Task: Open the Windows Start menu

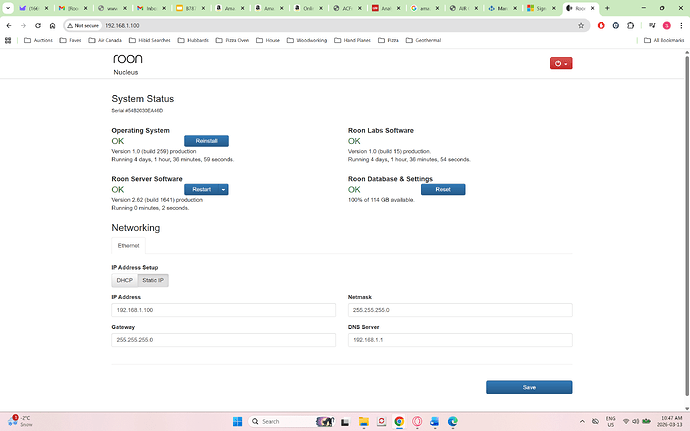Action: [x=237, y=421]
